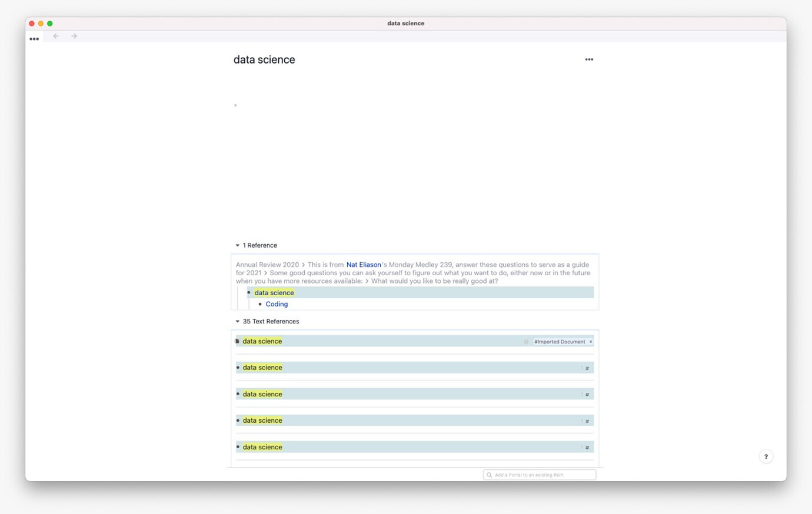Image resolution: width=812 pixels, height=514 pixels.
Task: Click the 'data science' page title heading
Action: (x=264, y=59)
